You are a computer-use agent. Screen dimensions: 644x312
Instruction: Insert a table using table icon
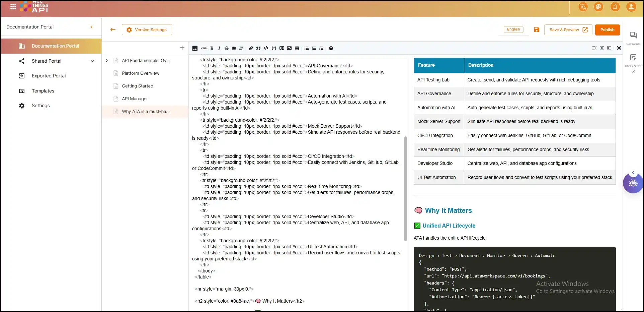click(297, 48)
